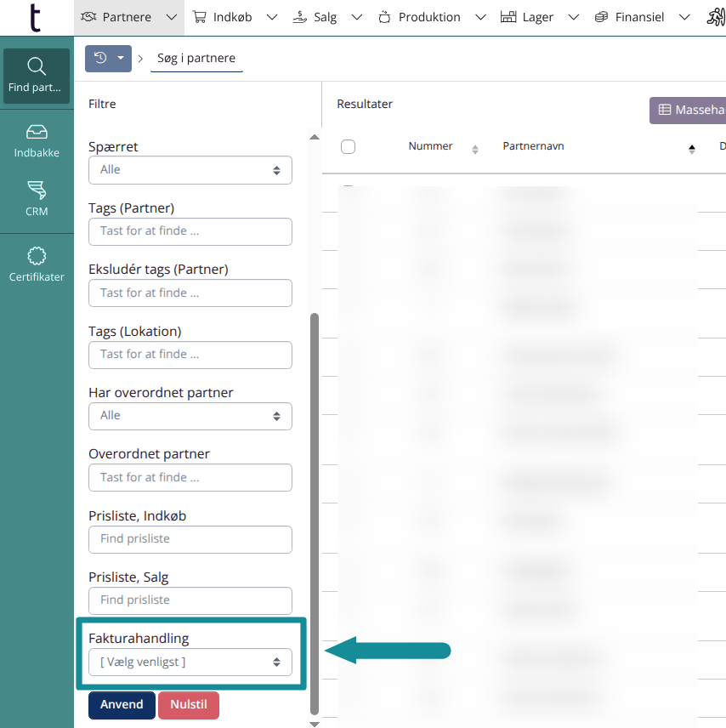The width and height of the screenshot is (726, 728).
Task: Expand the Finansiel chevron
Action: [684, 17]
